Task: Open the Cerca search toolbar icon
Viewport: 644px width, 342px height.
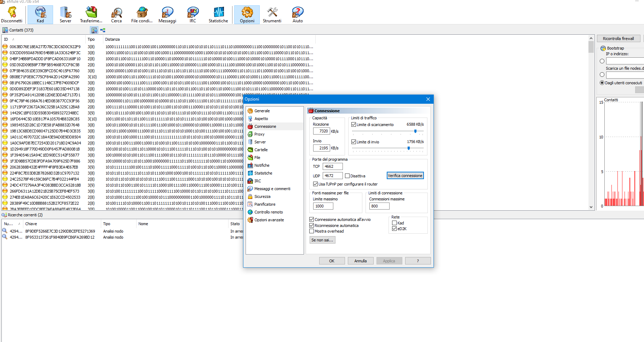Action: pos(116,15)
